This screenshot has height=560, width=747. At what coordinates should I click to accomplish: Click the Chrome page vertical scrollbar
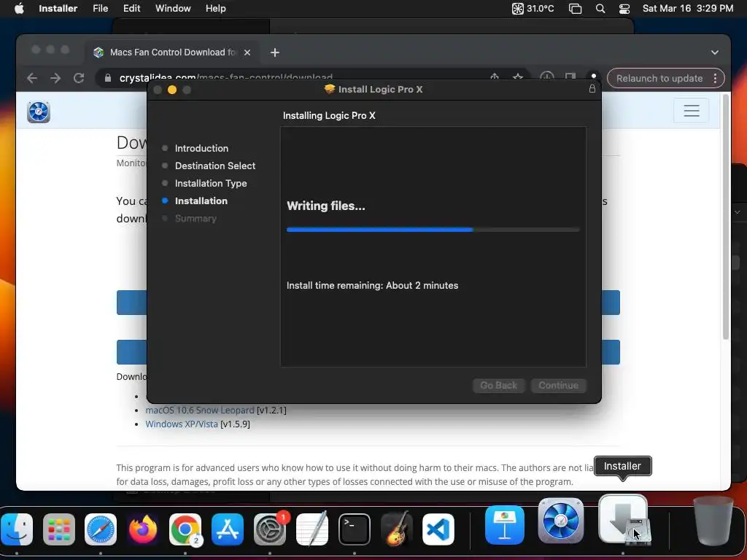726,217
